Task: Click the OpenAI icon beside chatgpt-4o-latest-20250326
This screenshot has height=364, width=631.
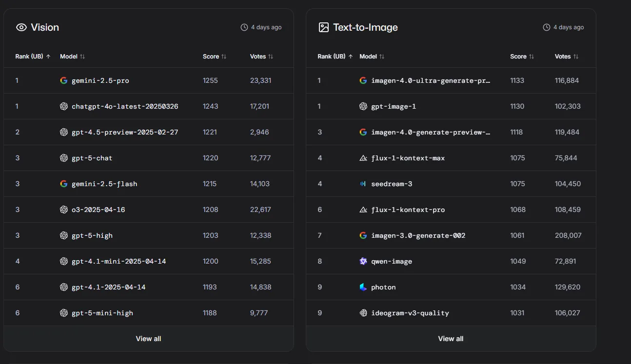Action: point(64,106)
